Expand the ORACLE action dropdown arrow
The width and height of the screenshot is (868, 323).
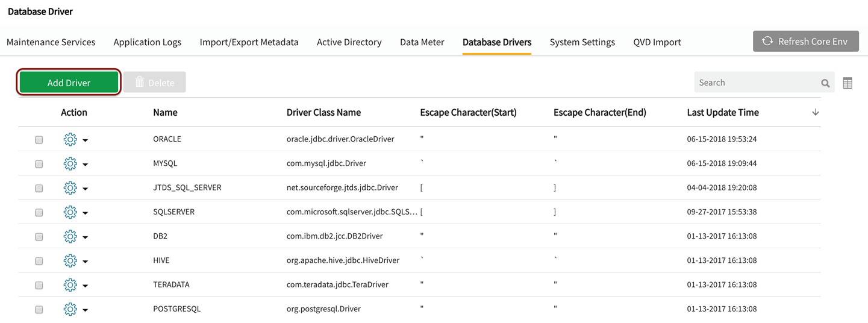[86, 140]
